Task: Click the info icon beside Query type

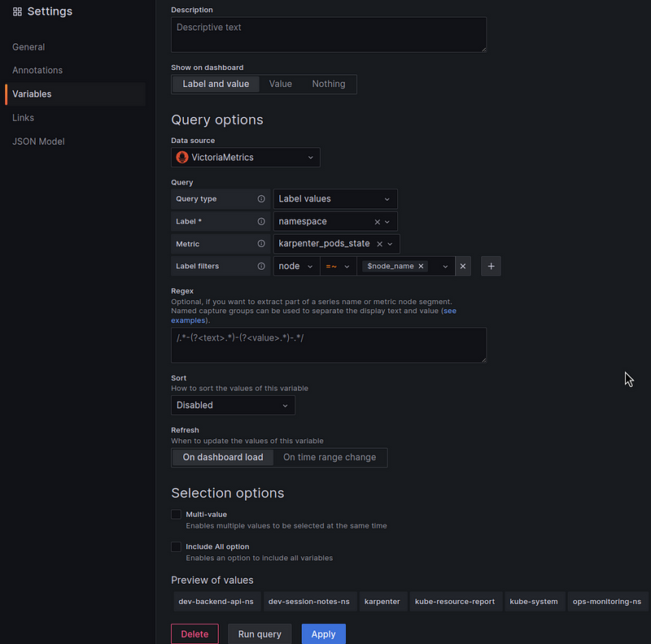Action: (261, 199)
